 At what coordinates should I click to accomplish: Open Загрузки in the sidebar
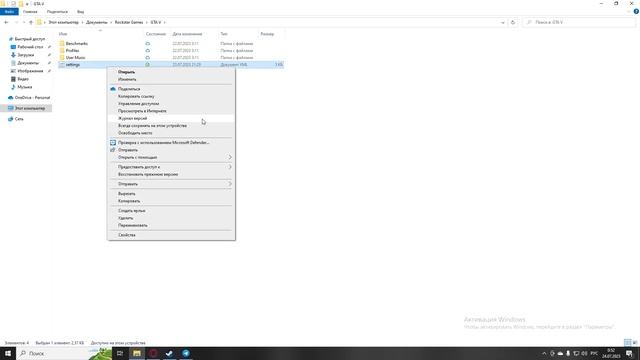point(26,55)
